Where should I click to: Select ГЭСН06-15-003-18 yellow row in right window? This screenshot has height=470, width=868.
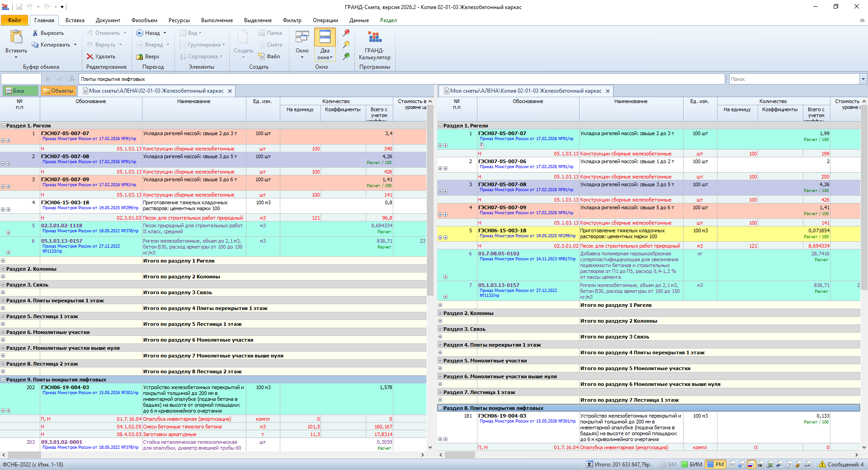tap(648, 234)
